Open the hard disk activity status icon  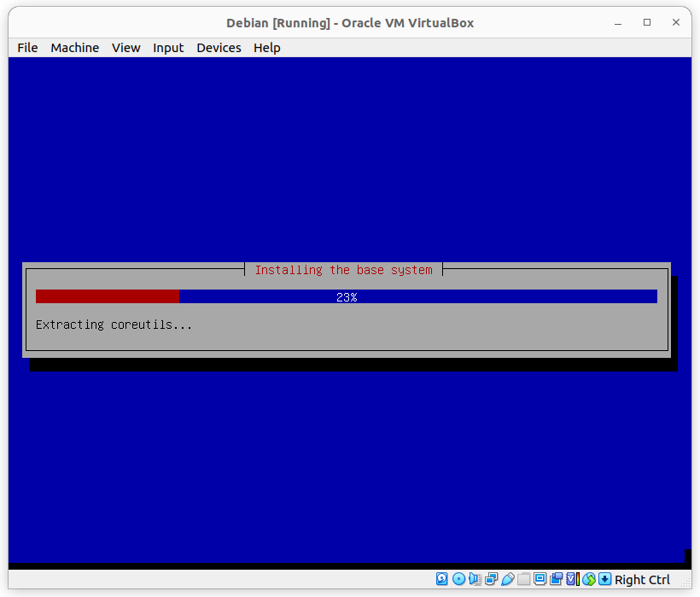(x=441, y=578)
